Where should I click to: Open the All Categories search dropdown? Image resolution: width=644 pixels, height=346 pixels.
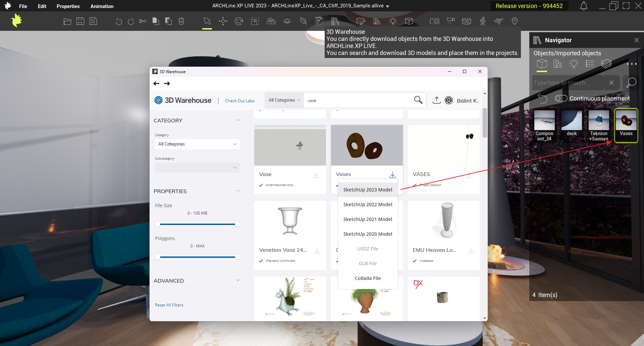click(284, 100)
